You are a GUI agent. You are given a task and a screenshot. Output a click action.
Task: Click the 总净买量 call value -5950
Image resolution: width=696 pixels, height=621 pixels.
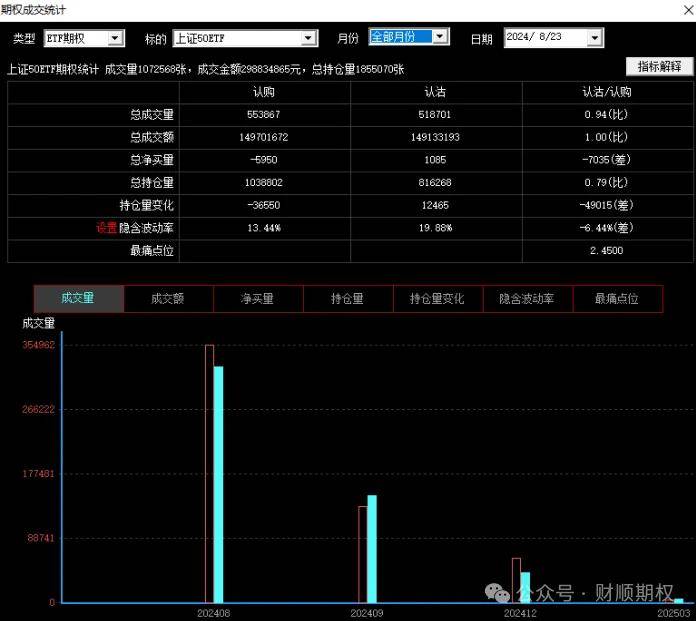[264, 160]
